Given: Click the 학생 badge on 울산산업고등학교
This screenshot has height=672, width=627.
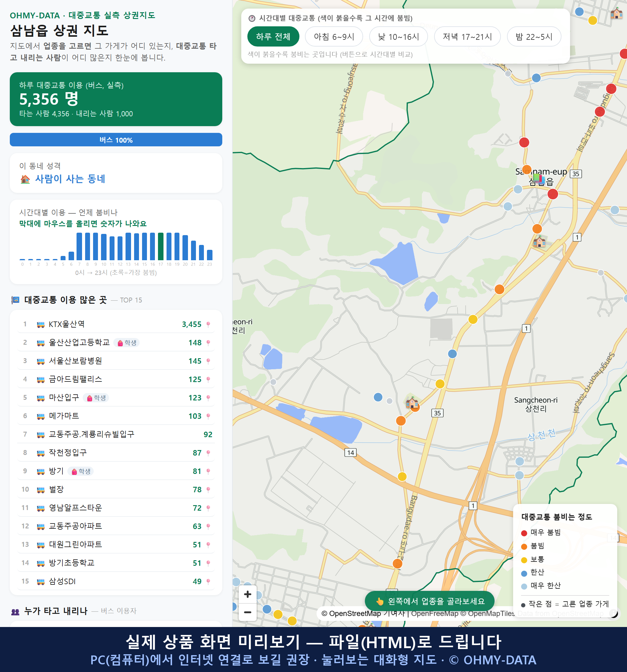Looking at the screenshot, I should (x=127, y=343).
